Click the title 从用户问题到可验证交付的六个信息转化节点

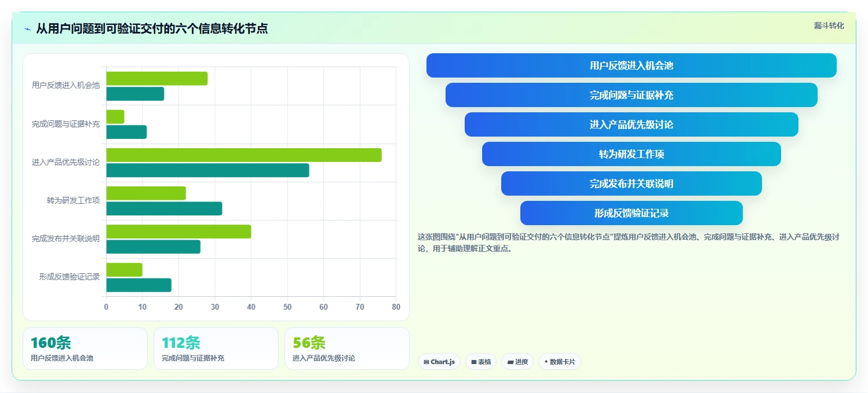152,28
